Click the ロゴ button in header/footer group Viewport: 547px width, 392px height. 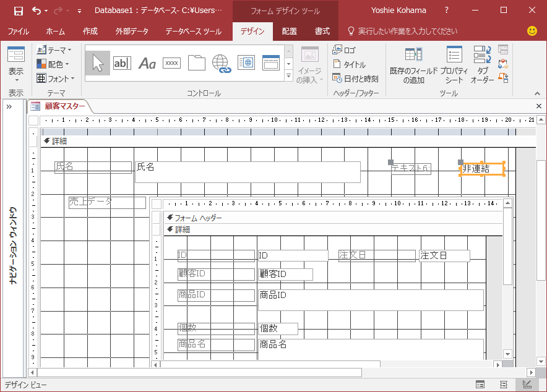point(344,50)
